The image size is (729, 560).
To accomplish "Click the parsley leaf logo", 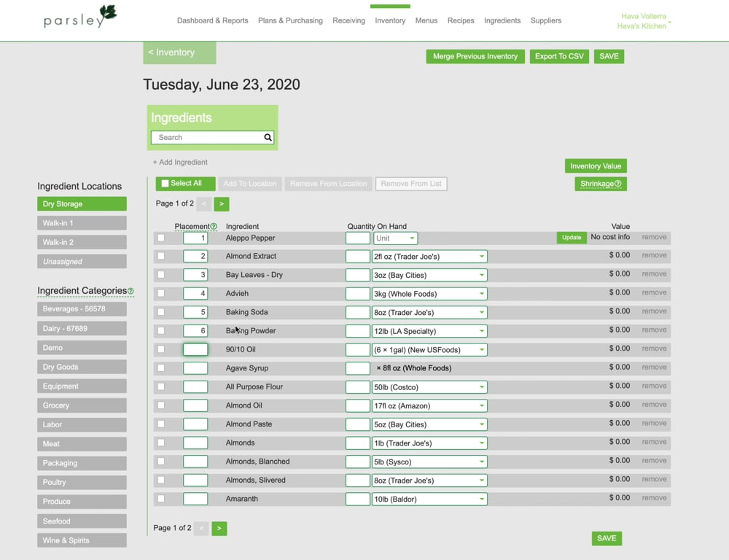I will point(106,12).
